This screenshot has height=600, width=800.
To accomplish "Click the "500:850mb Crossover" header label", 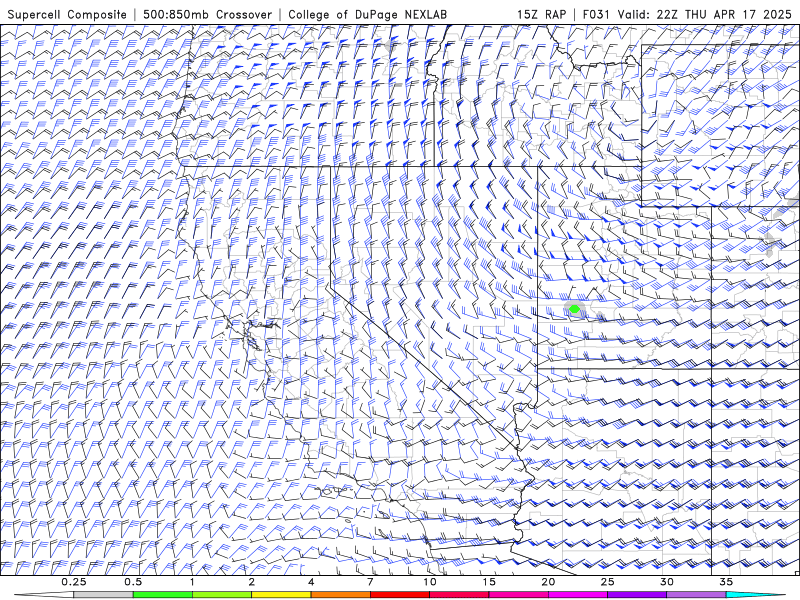I will (x=208, y=15).
